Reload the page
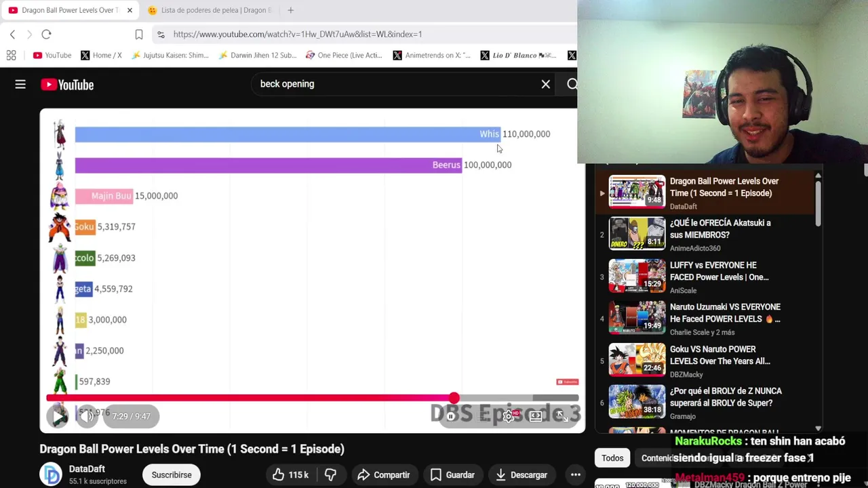 tap(46, 35)
